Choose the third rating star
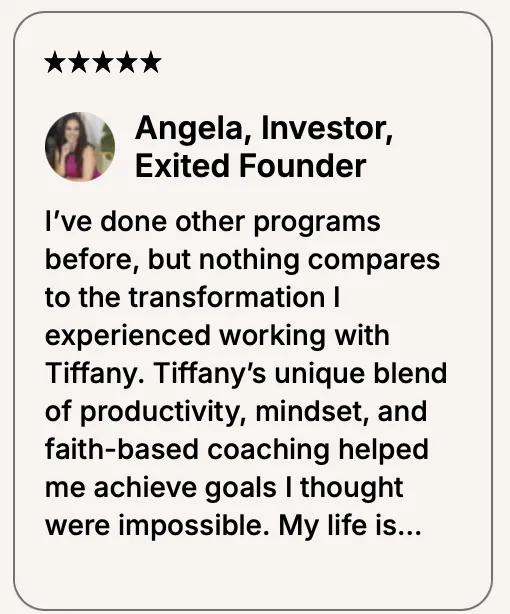The image size is (510, 614). pos(103,63)
